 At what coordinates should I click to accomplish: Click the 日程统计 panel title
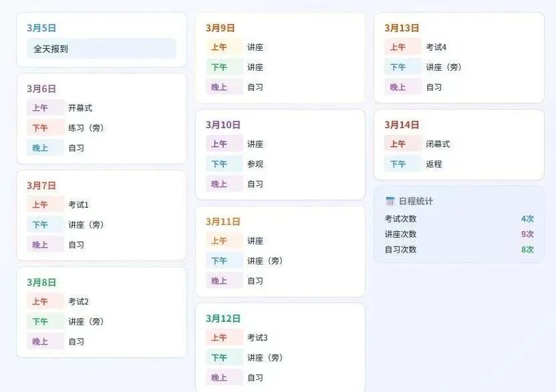[416, 201]
